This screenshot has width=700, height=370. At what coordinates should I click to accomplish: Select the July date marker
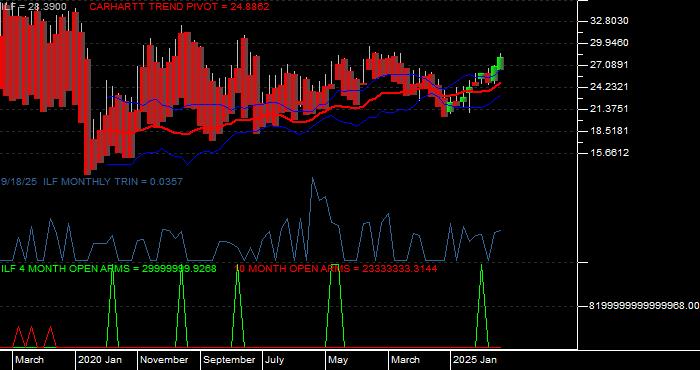[275, 360]
